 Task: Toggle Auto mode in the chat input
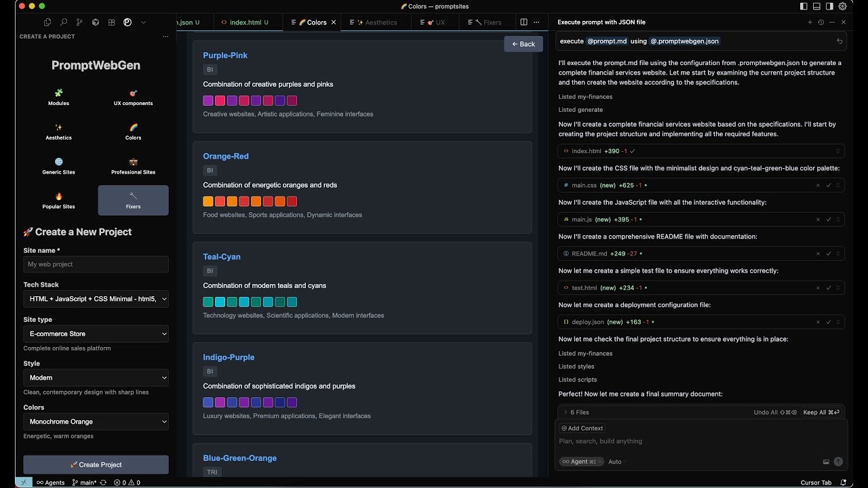coord(614,462)
